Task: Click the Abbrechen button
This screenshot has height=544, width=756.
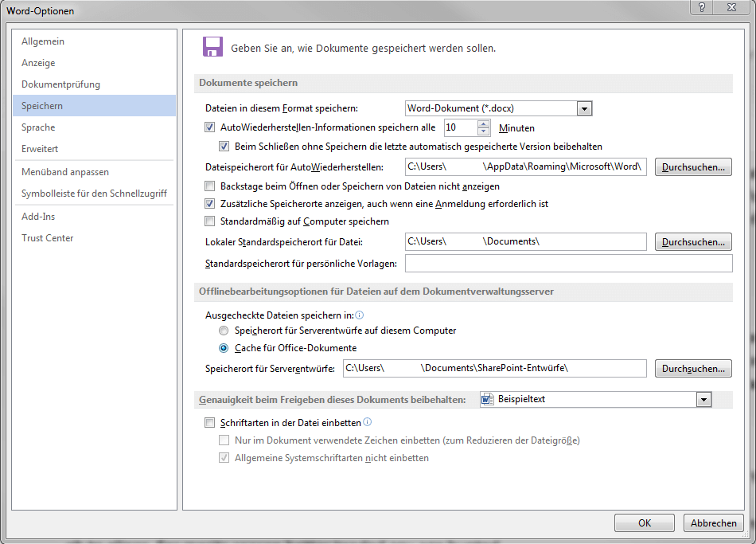Action: pos(714,523)
